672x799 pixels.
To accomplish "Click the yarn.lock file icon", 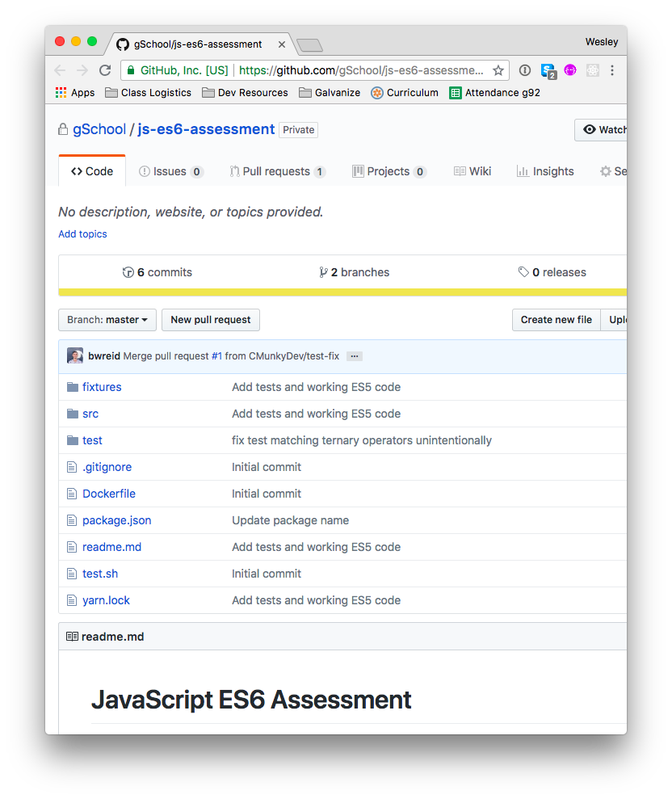I will click(x=72, y=601).
